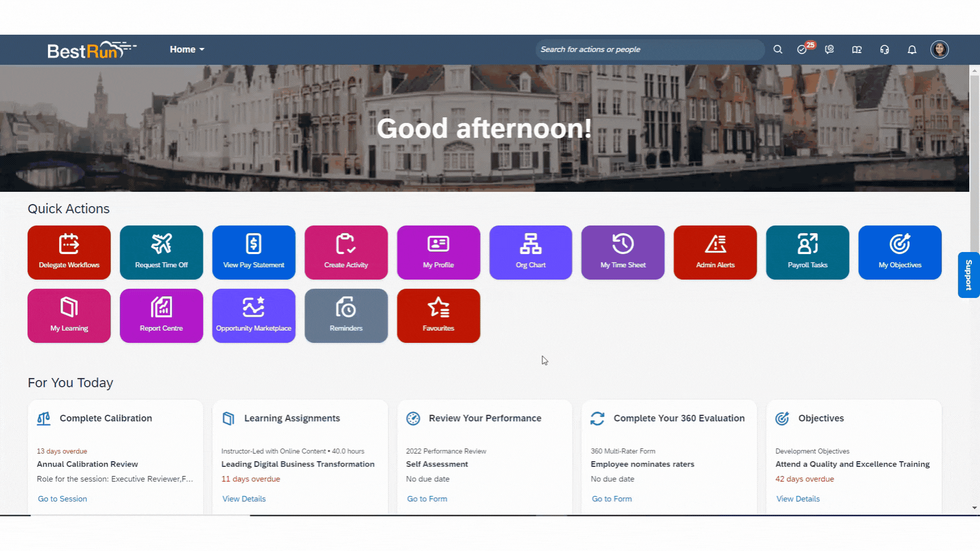Screen dimensions: 980x551
Task: Open the View Pay Statement tile
Action: pyautogui.click(x=254, y=253)
